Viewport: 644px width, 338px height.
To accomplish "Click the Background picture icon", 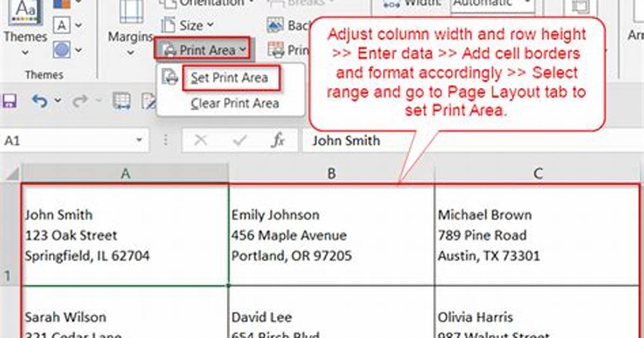I will (275, 25).
